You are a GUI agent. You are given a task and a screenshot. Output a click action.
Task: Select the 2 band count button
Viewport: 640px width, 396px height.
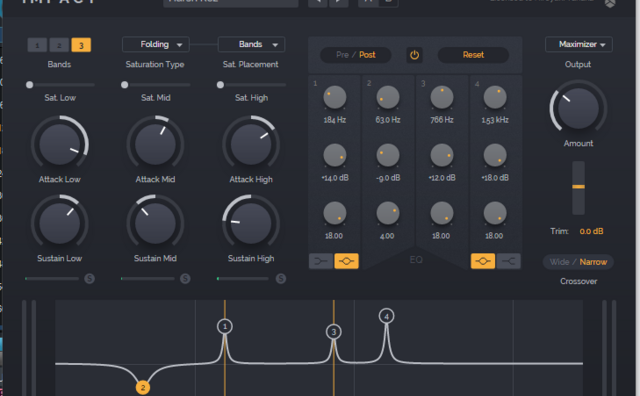(59, 45)
